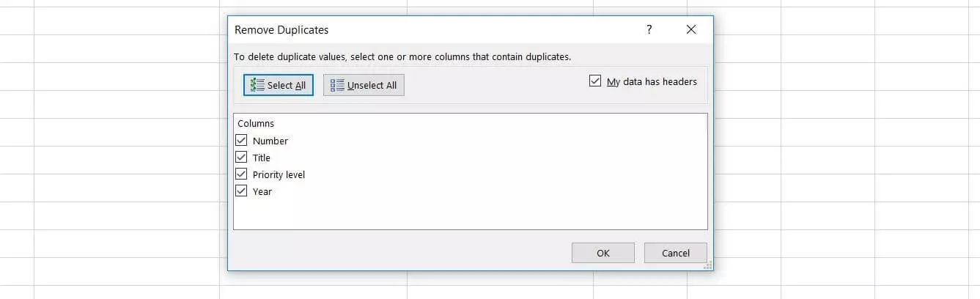This screenshot has width=980, height=299.
Task: Click the My data has headers label
Action: pos(652,81)
